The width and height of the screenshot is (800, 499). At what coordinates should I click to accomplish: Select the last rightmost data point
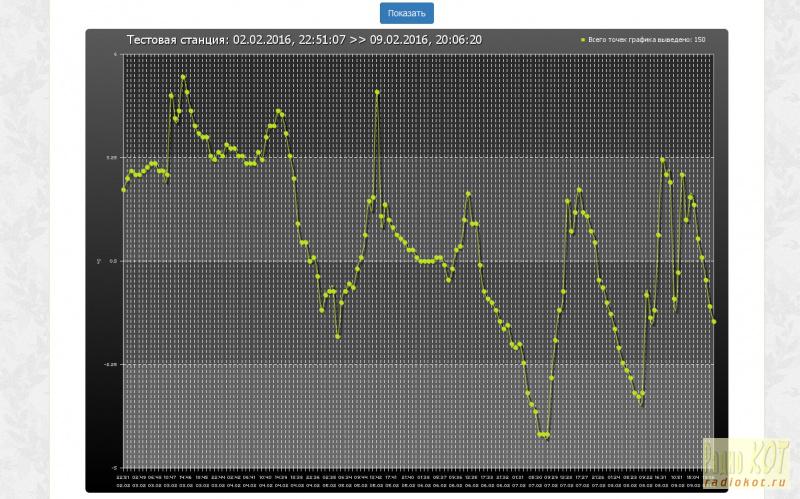pyautogui.click(x=714, y=321)
